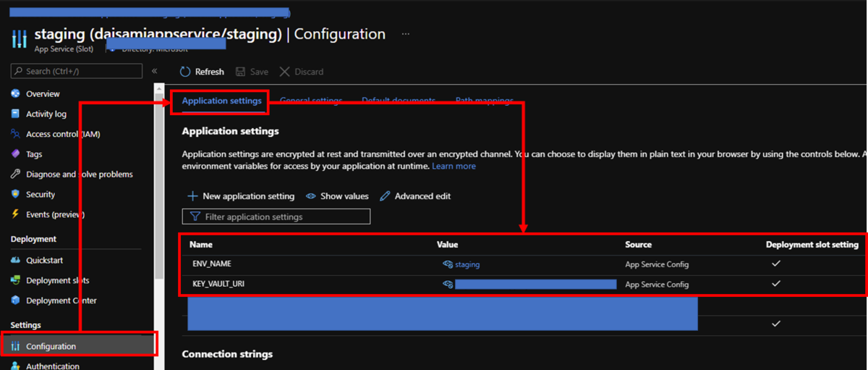Click the Events lightning bolt icon
Viewport: 868px width, 370px height.
pyautogui.click(x=15, y=214)
